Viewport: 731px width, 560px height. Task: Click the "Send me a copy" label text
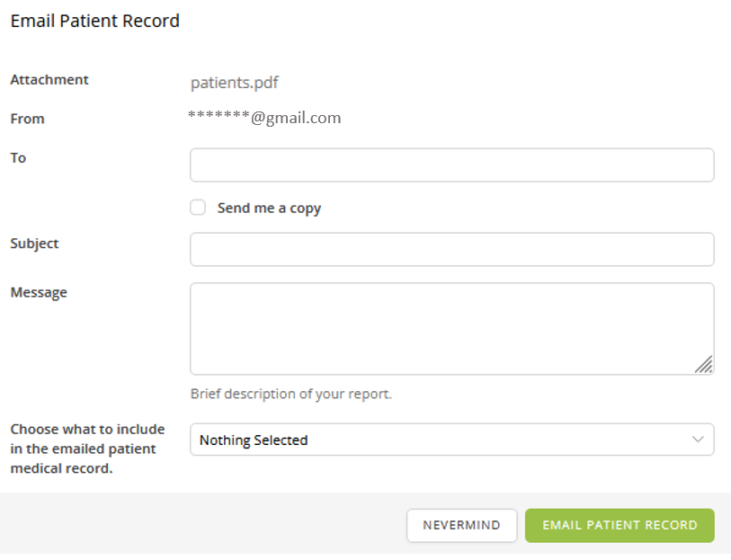(x=269, y=208)
